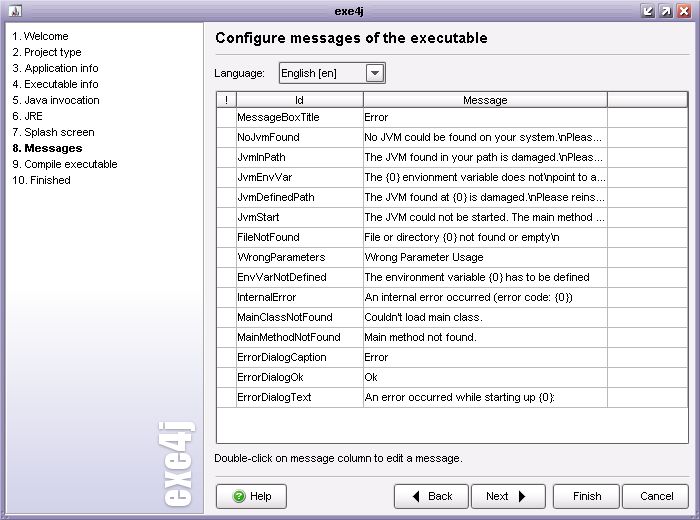
Task: Click the green Help question mark icon
Action: pos(239,496)
